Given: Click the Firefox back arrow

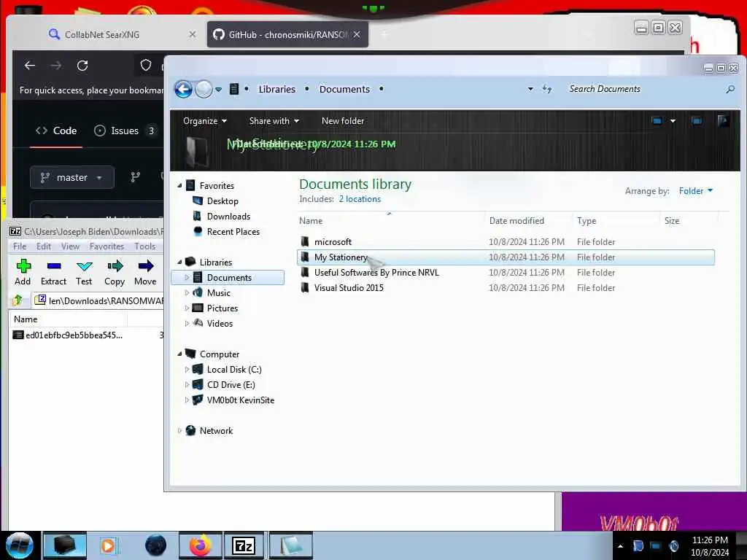Looking at the screenshot, I should point(29,65).
